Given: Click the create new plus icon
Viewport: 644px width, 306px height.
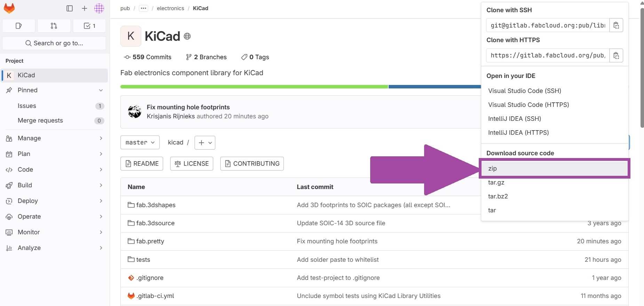Looking at the screenshot, I should click(85, 8).
